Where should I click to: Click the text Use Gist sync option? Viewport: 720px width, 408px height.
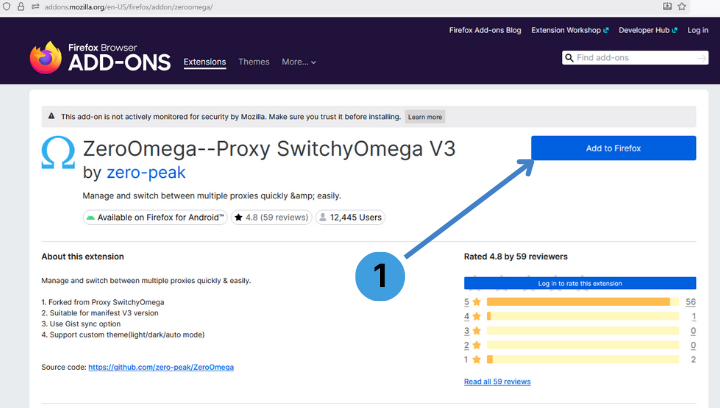tap(85, 324)
